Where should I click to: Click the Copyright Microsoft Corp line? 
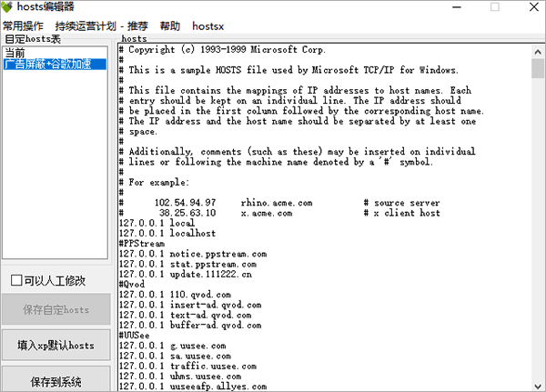tap(223, 50)
